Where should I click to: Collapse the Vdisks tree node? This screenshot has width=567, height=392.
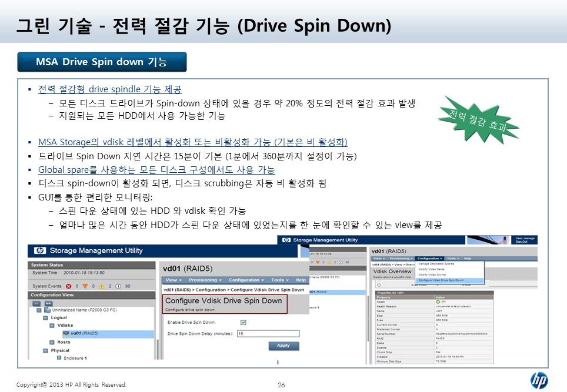pos(52,326)
